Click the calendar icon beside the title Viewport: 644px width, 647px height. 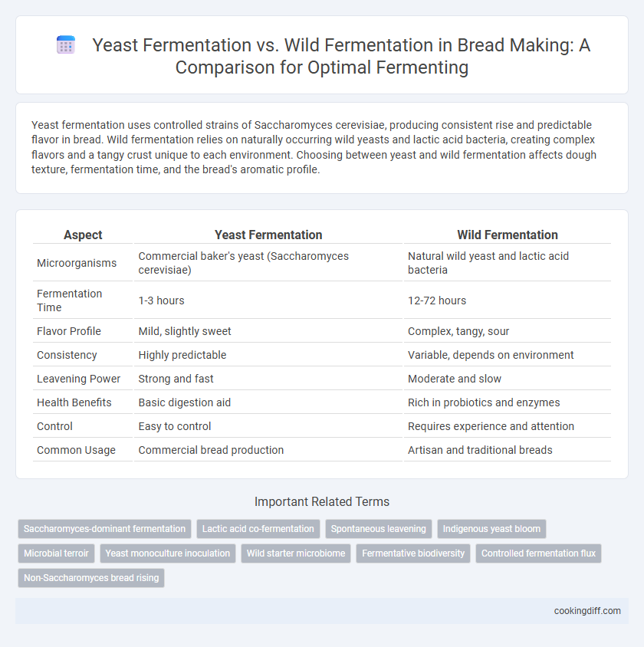coord(66,45)
